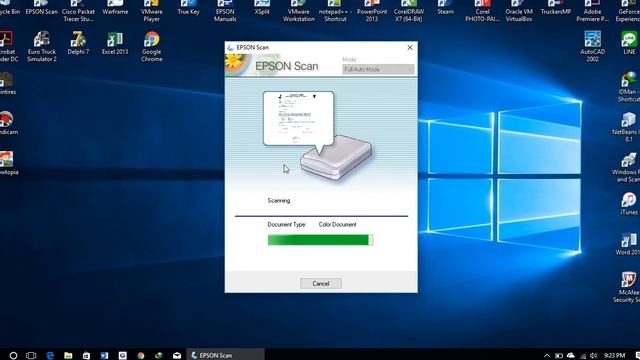This screenshot has height=360, width=640.
Task: Select the McAfee Security desktop icon
Action: point(627,288)
